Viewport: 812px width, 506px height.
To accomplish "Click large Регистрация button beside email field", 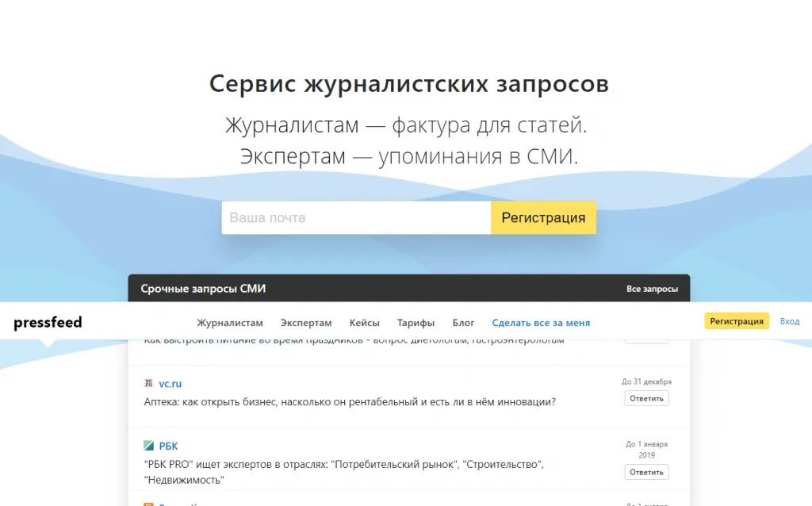I will [543, 217].
